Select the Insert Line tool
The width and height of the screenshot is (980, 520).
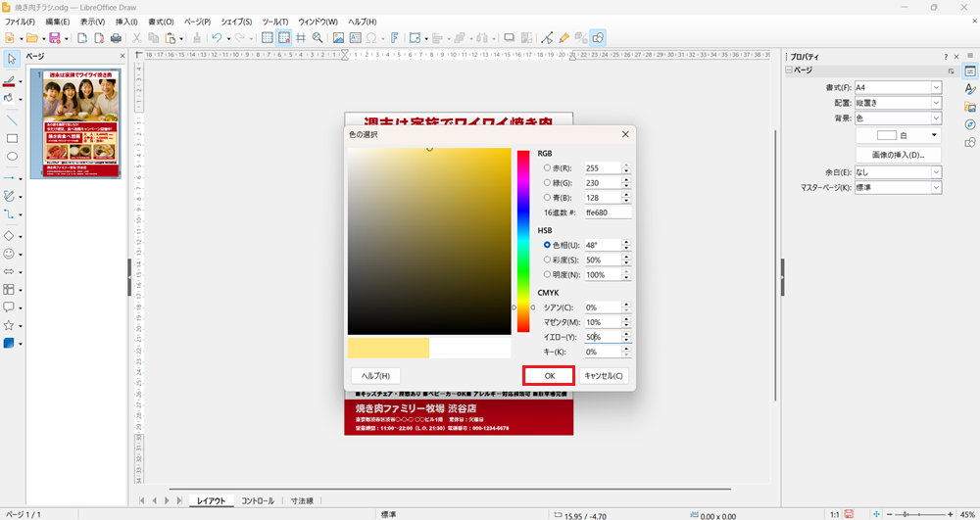11,119
